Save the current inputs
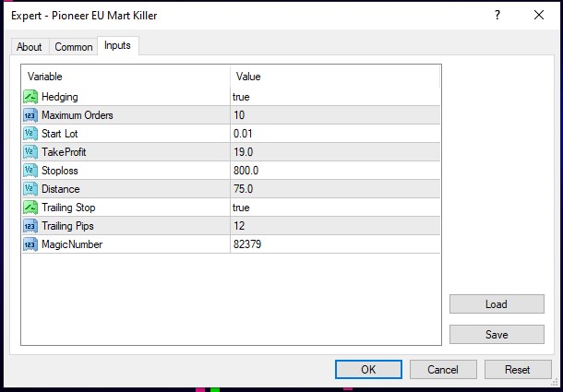Screen dimensions: 563x392 click(x=497, y=335)
